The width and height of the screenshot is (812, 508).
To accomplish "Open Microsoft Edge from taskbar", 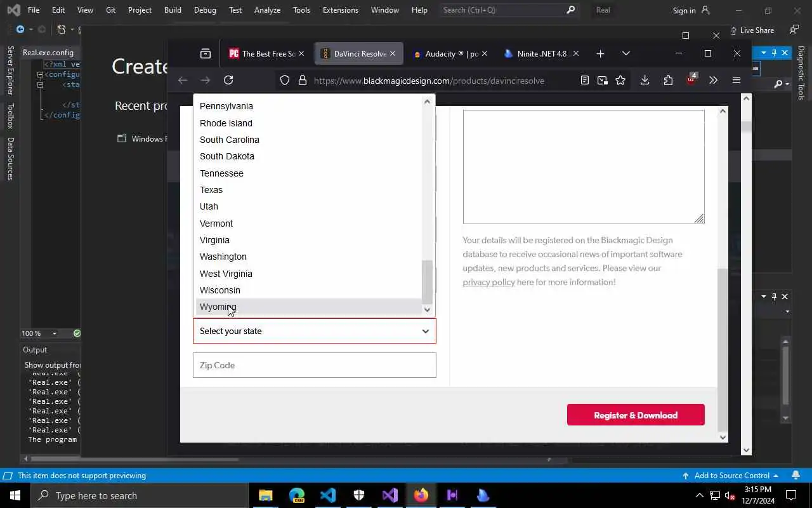I will pos(297,495).
